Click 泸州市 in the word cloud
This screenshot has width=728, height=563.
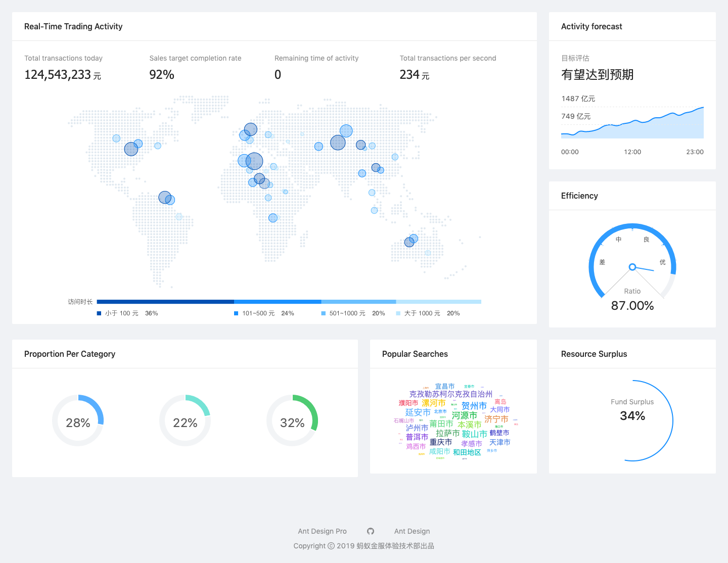[417, 428]
